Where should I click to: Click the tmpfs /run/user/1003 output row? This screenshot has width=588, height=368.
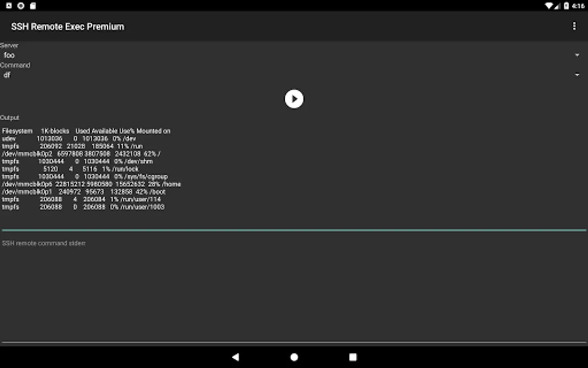tap(83, 207)
